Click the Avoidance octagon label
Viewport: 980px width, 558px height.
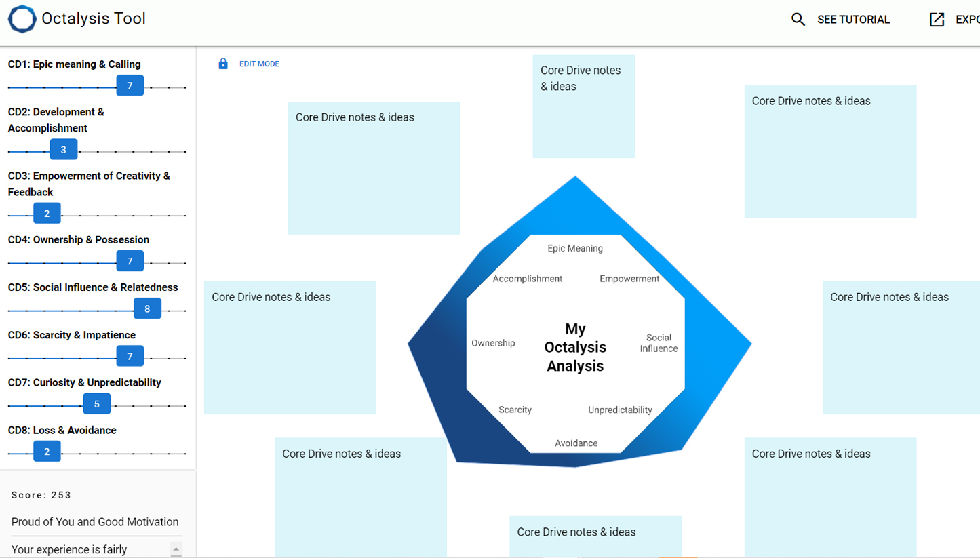pyautogui.click(x=576, y=443)
